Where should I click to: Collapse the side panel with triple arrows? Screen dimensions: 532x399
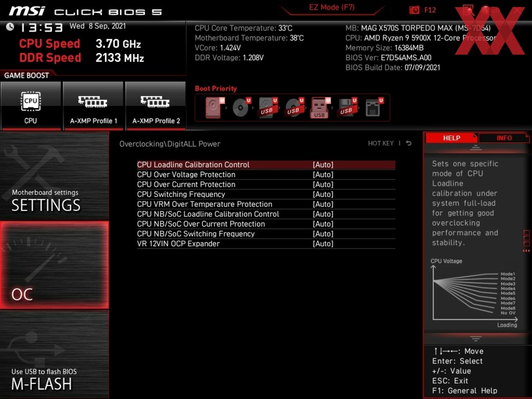pos(526,251)
